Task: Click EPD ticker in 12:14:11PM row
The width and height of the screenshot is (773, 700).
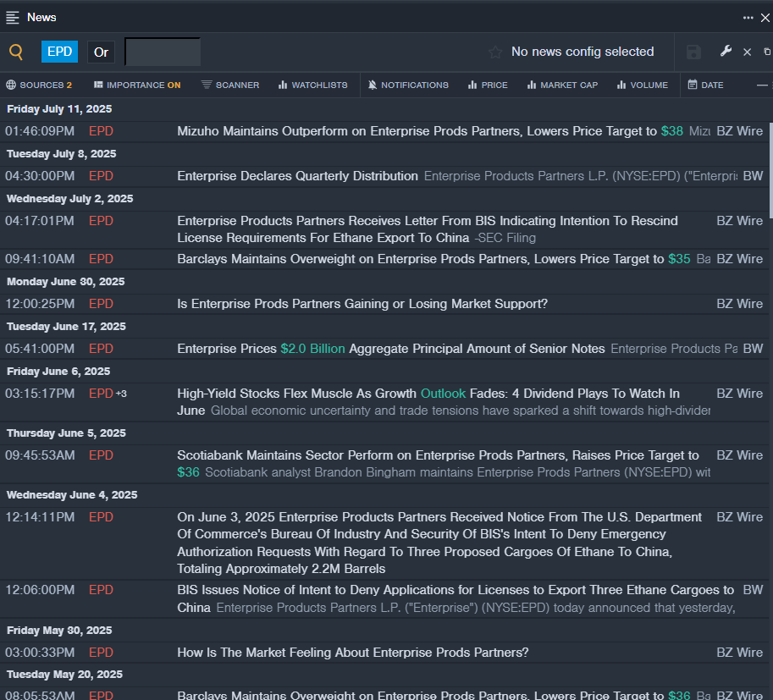Action: tap(101, 517)
